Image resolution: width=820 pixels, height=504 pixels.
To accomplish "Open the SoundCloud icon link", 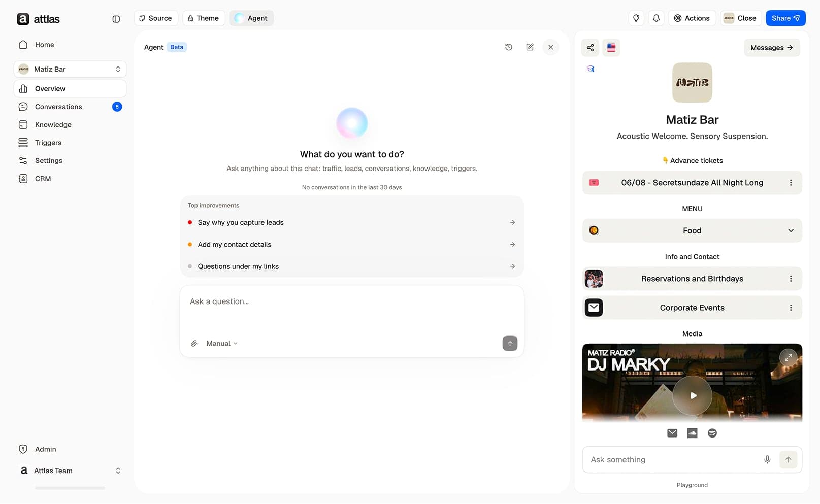I will [692, 433].
